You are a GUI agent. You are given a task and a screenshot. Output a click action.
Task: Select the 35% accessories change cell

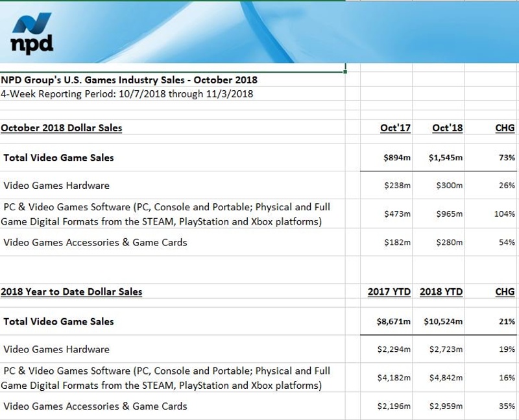[x=507, y=406]
